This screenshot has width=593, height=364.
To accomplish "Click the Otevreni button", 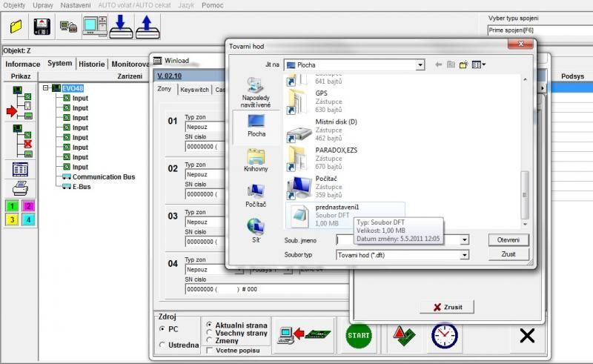I will [x=508, y=240].
